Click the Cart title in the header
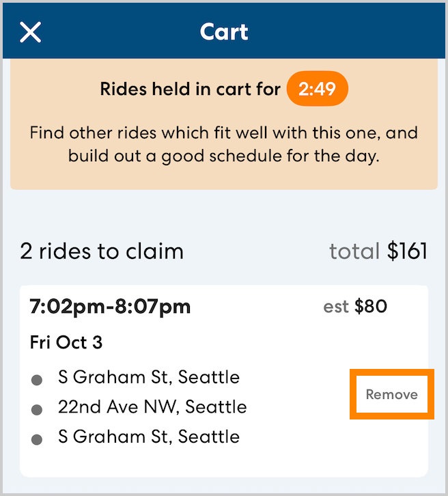Viewport: 448px width, 496px height. (224, 32)
